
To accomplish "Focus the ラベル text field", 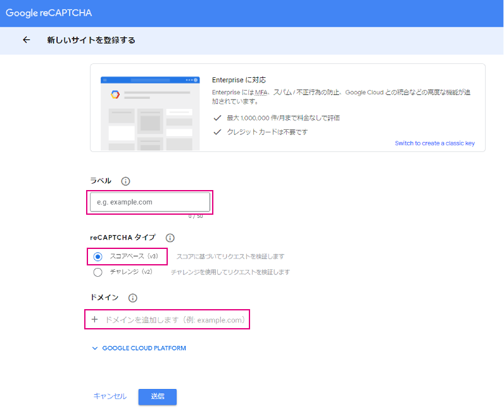I will coord(150,202).
